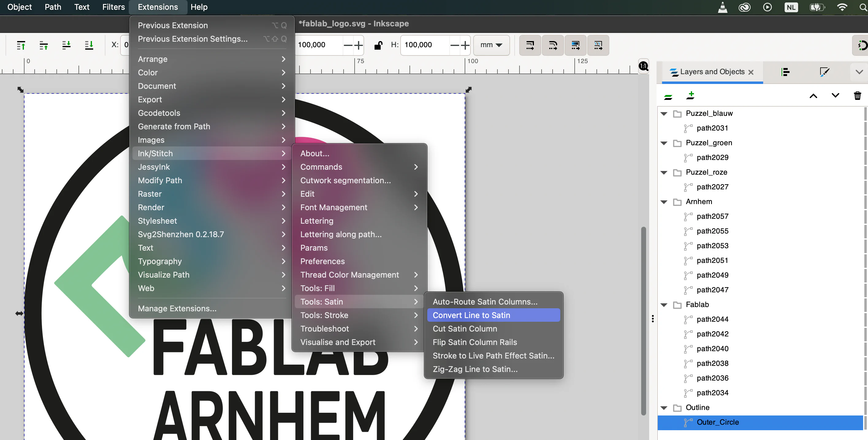Raise selection to top icon

pos(21,45)
